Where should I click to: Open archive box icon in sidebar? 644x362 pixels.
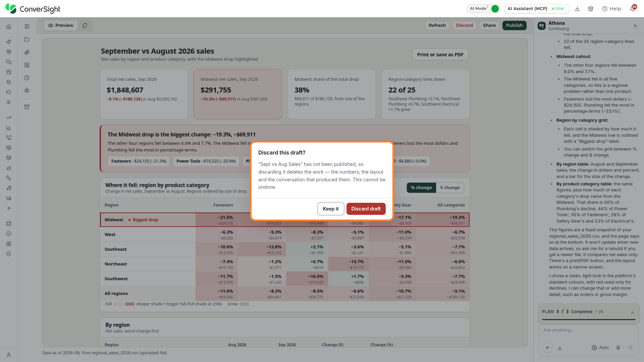pos(27,107)
